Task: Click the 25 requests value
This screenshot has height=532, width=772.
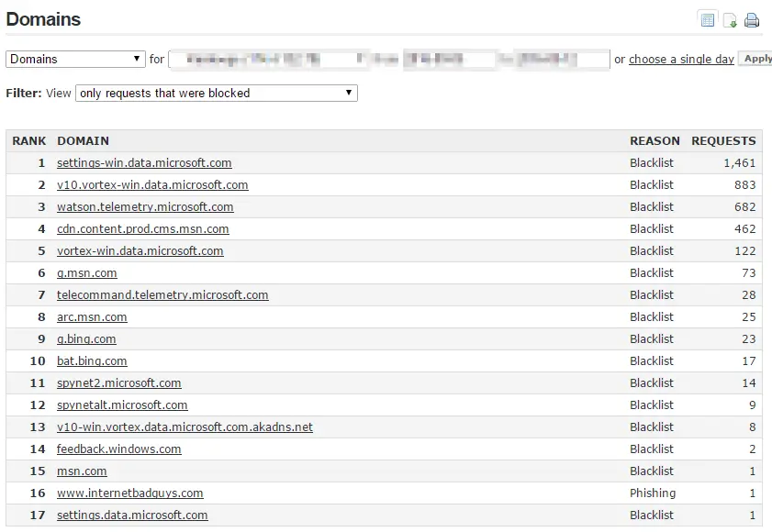Action: coord(748,317)
